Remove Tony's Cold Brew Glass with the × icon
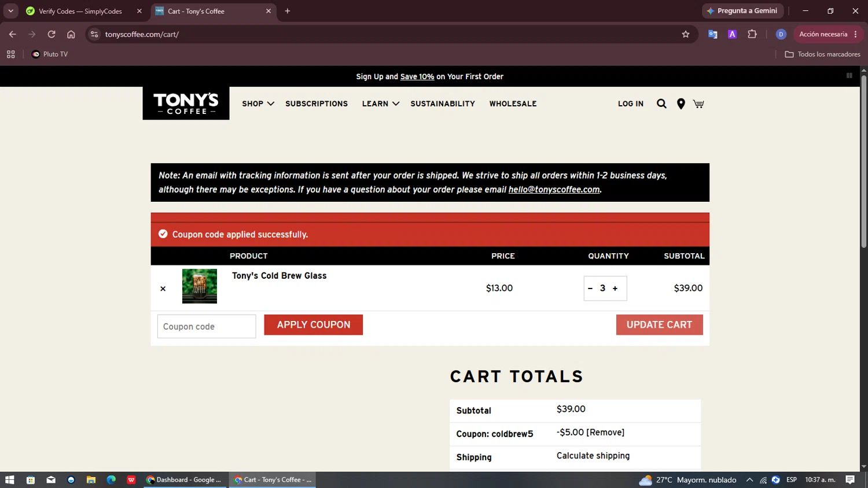 pos(163,289)
